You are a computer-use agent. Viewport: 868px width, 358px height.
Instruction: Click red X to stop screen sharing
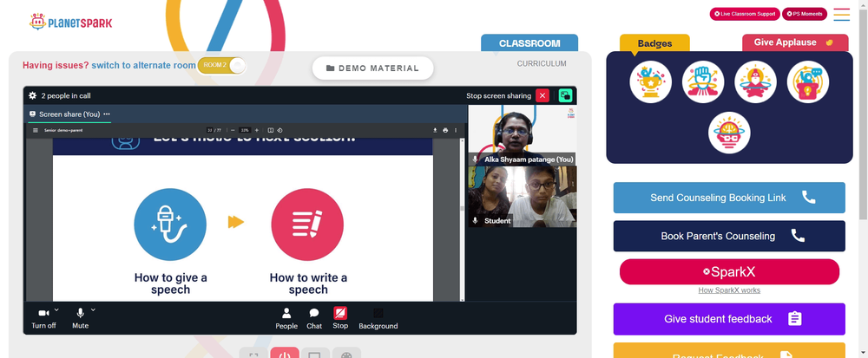tap(542, 95)
